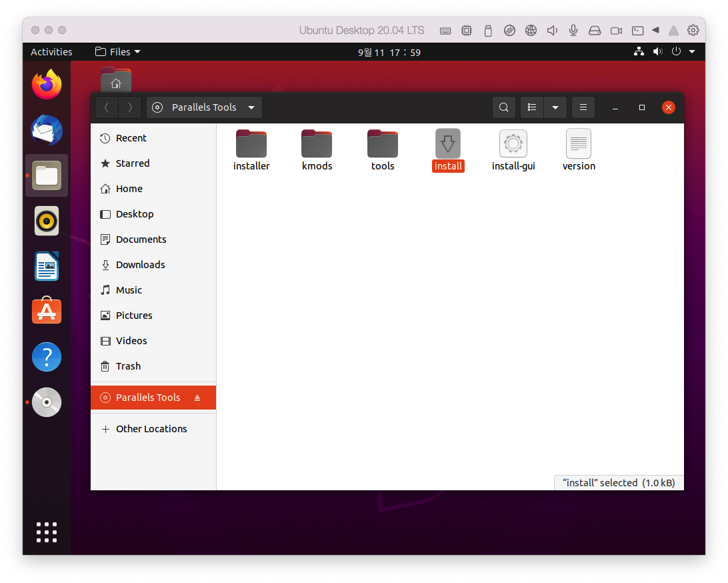Open Ubuntu Software from the dock
The height and width of the screenshot is (583, 728).
(47, 312)
